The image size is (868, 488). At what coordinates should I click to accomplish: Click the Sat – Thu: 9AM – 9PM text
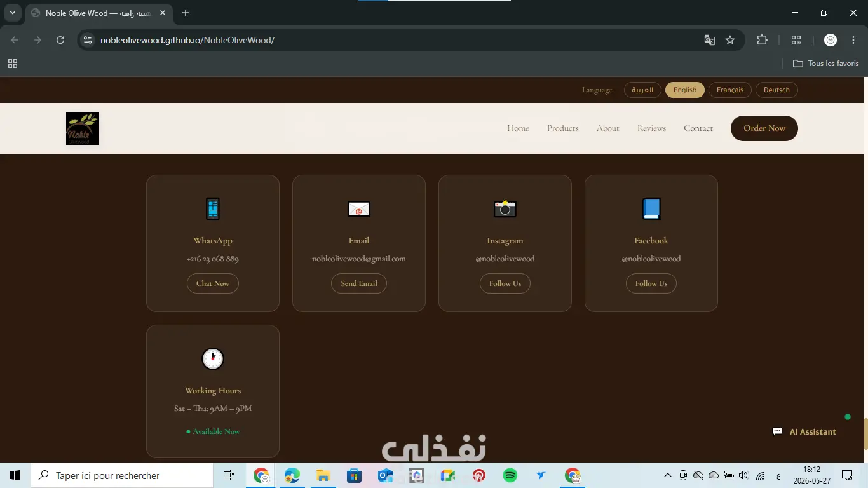point(213,409)
